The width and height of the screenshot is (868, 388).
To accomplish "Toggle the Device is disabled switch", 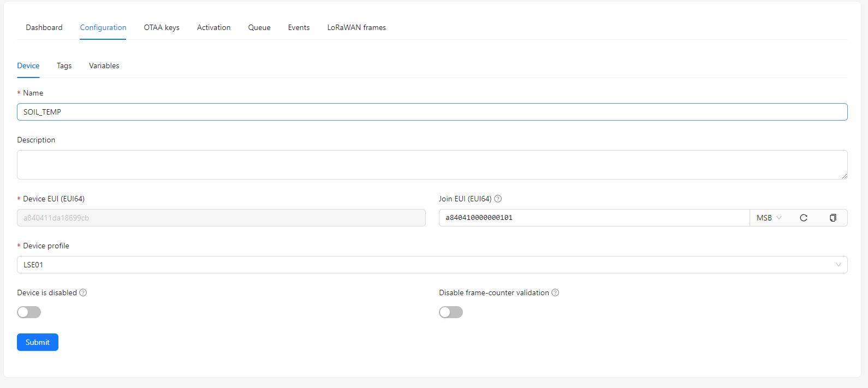I will point(29,312).
